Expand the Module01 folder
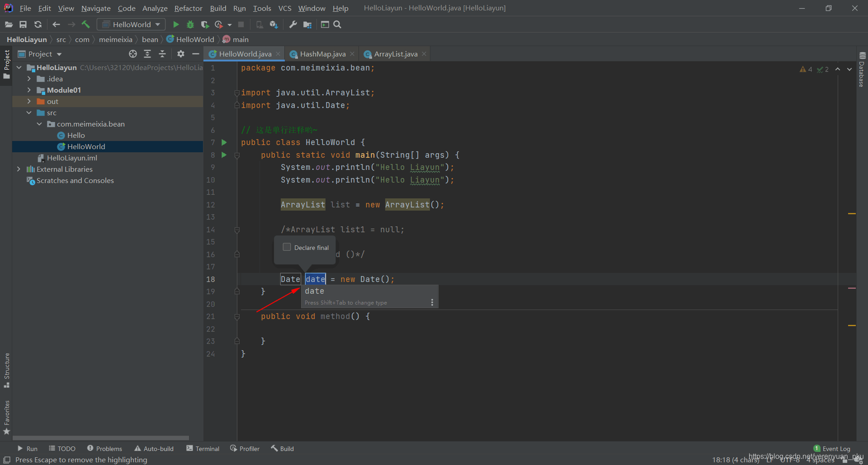The height and width of the screenshot is (465, 868). coord(29,90)
